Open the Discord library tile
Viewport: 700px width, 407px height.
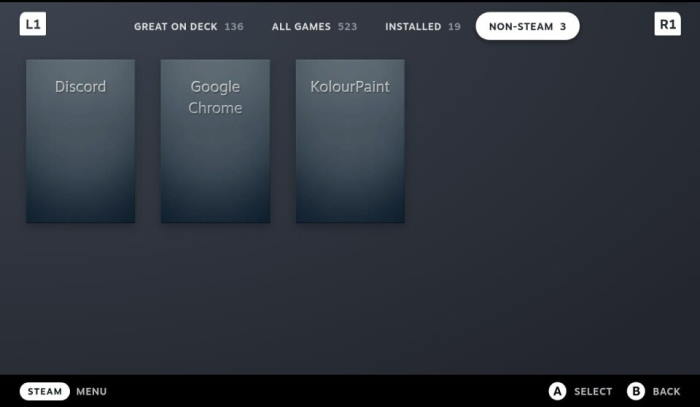pos(80,141)
